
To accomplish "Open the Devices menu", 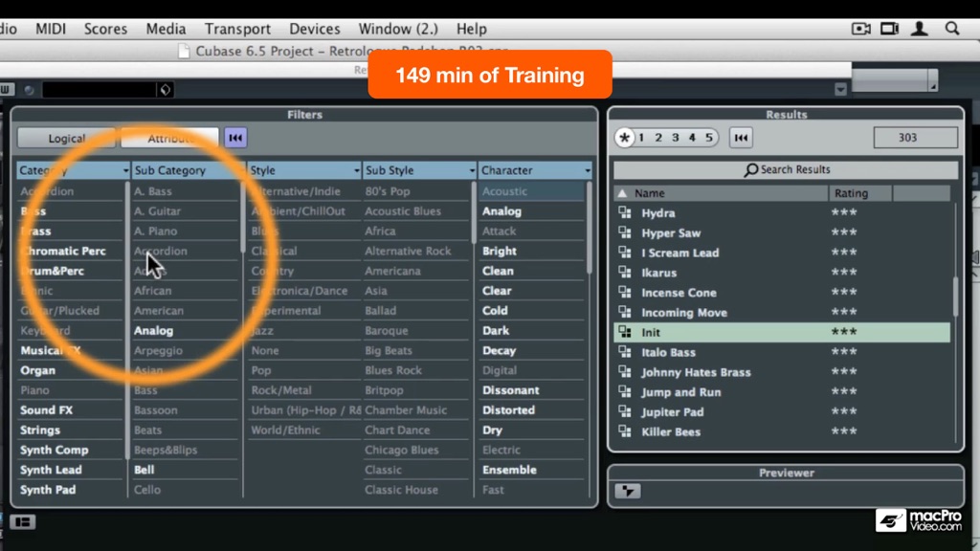I will (x=314, y=29).
